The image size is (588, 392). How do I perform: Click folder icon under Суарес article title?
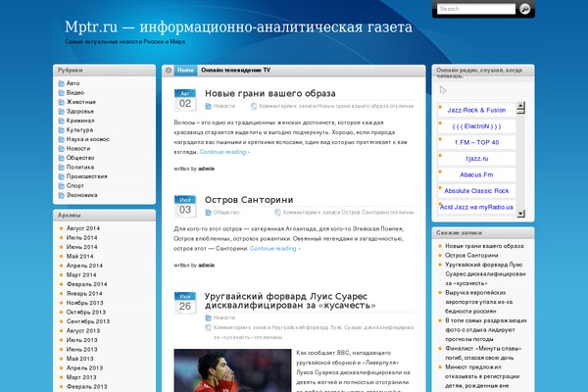(208, 318)
